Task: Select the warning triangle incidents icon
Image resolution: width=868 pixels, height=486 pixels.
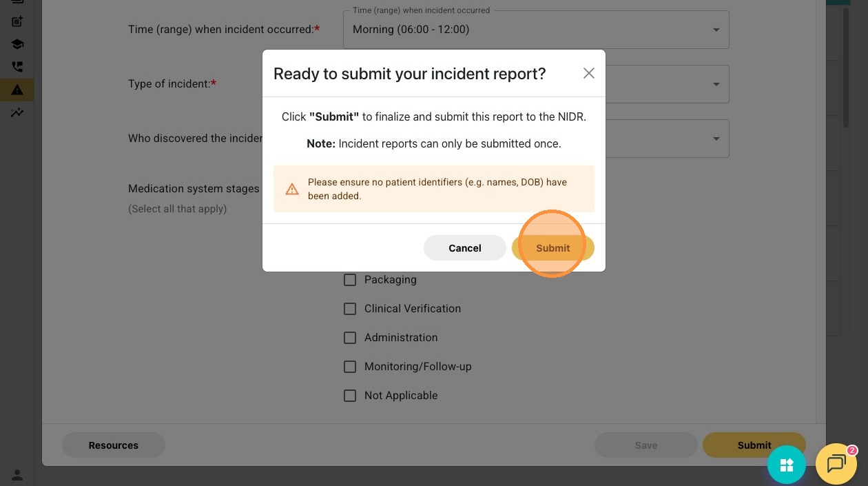Action: pos(17,90)
